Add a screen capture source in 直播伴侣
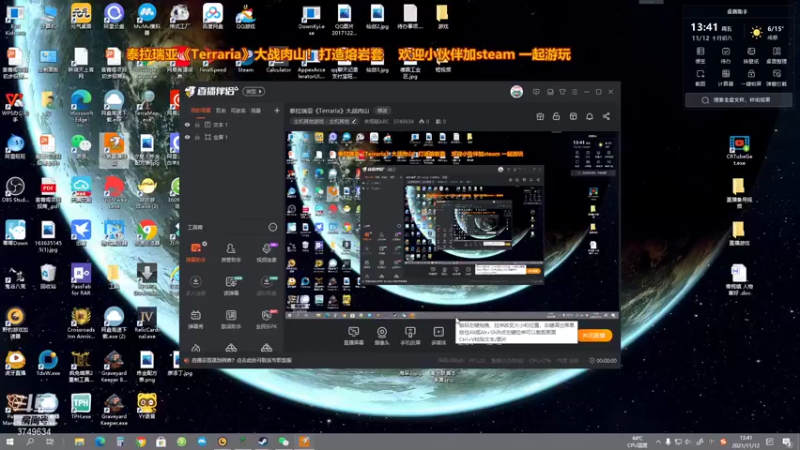The height and width of the screenshot is (450, 800). (353, 336)
